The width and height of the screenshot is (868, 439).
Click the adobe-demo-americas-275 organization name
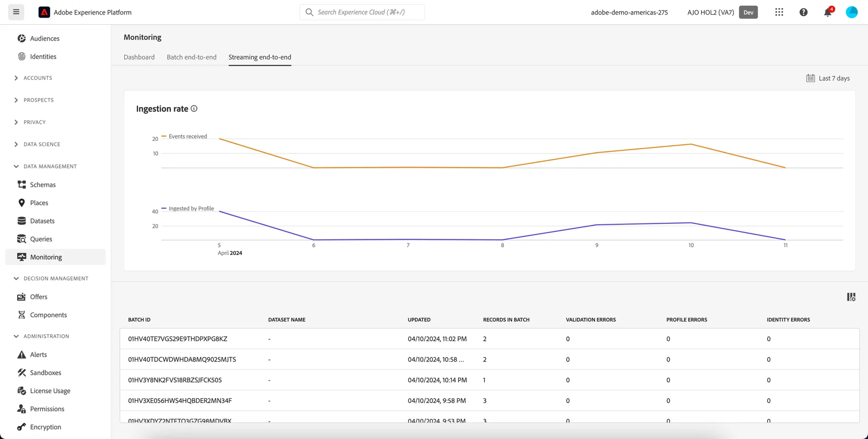(x=629, y=12)
